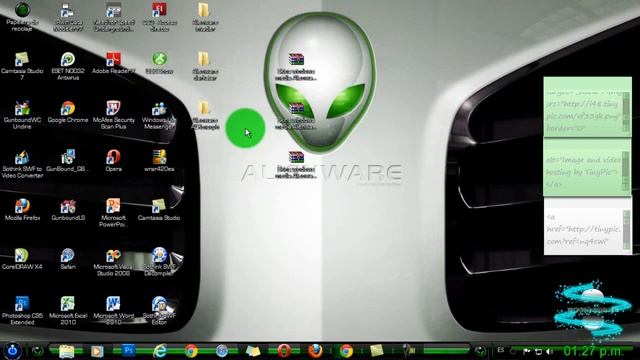Switch to Photoshop in the taskbar
The height and width of the screenshot is (360, 640).
pos(128,351)
